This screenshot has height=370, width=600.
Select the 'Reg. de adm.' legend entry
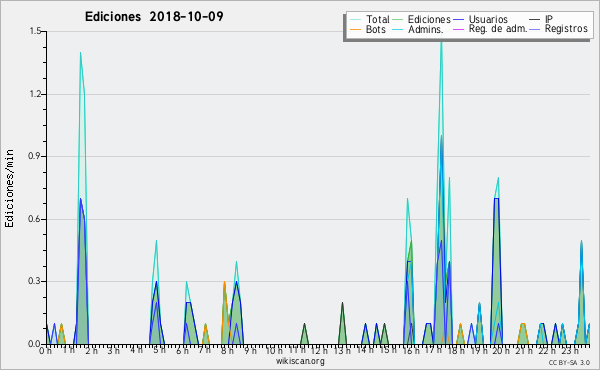click(x=498, y=29)
